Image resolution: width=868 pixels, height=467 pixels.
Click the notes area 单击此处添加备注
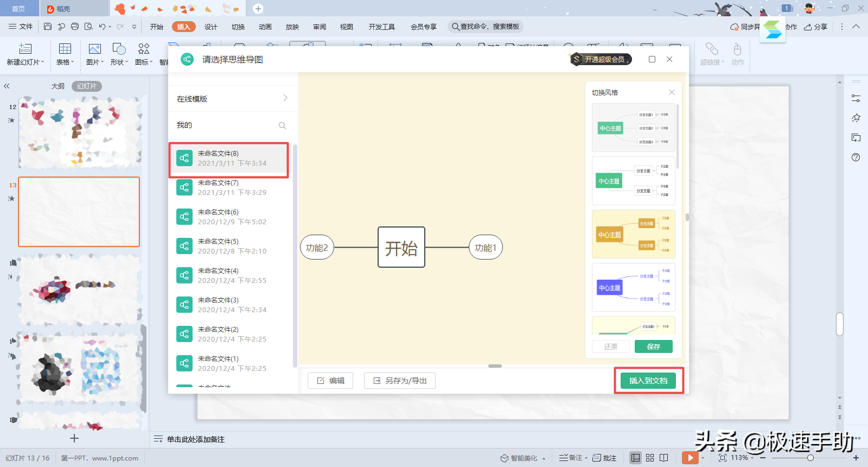tap(195, 439)
